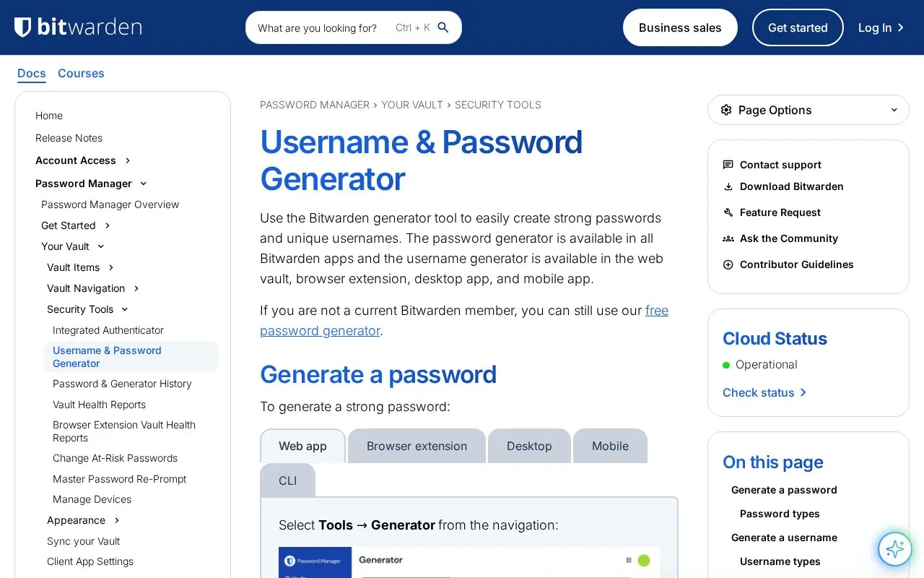Expand the Vault Navigation section
Image resolution: width=924 pixels, height=578 pixels.
[136, 288]
